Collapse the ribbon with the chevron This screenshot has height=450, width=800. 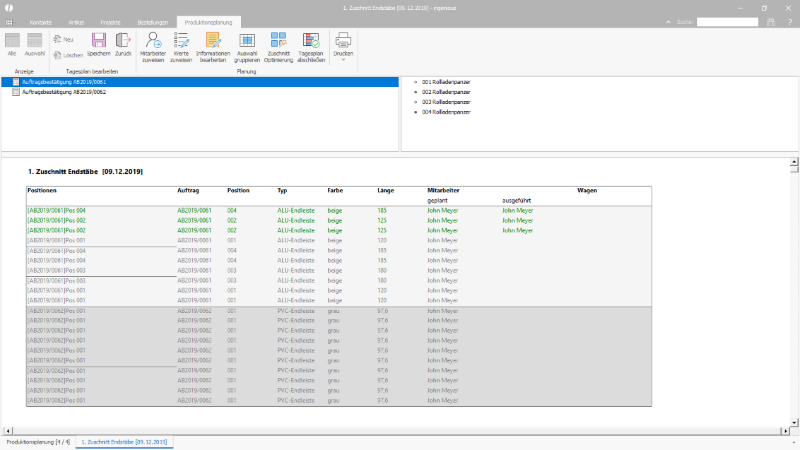pyautogui.click(x=668, y=22)
